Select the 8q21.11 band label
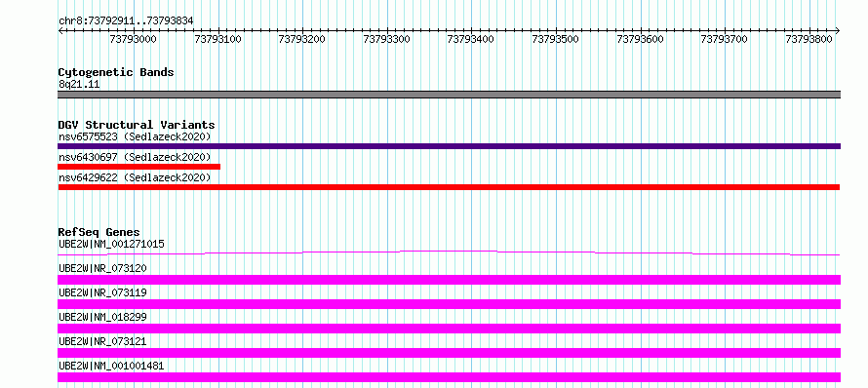The height and width of the screenshot is (388, 868). tap(79, 84)
